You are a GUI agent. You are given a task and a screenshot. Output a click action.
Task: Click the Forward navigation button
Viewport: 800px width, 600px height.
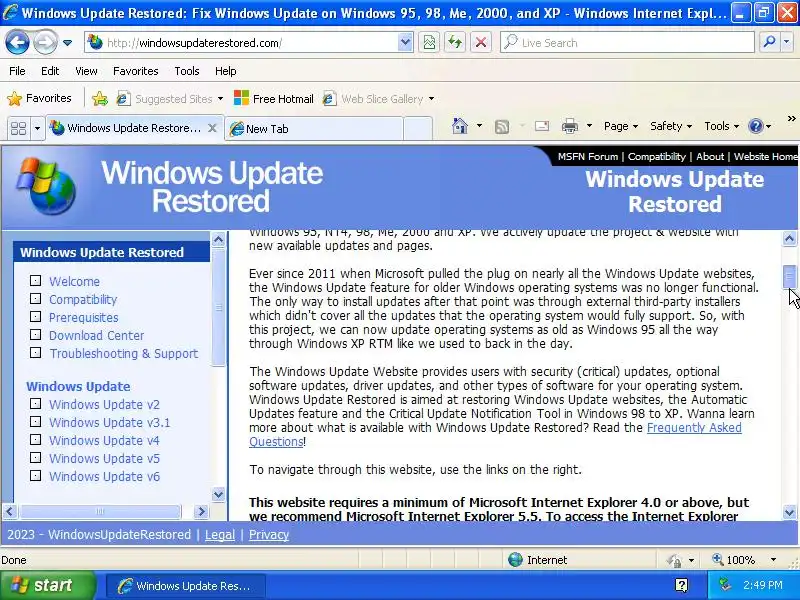(x=45, y=43)
